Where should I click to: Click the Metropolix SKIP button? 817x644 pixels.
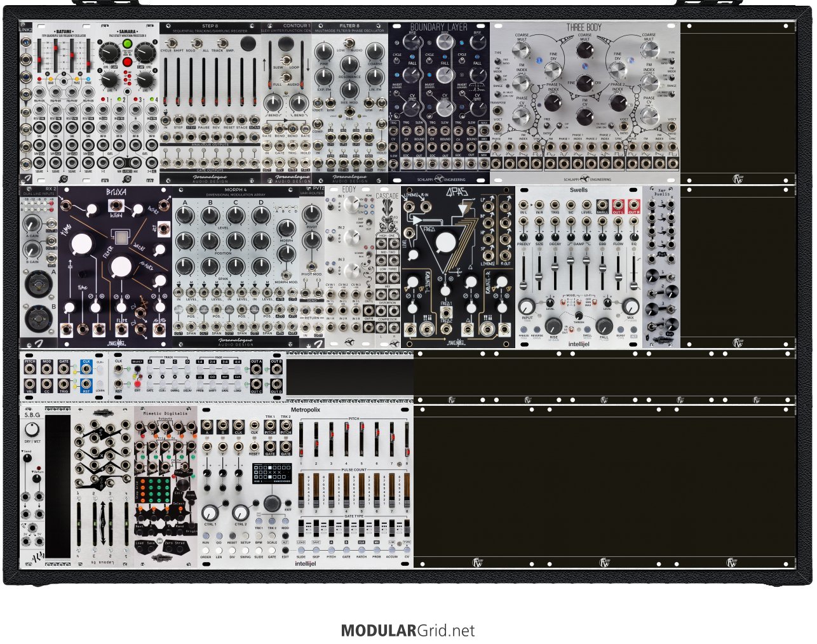click(316, 550)
